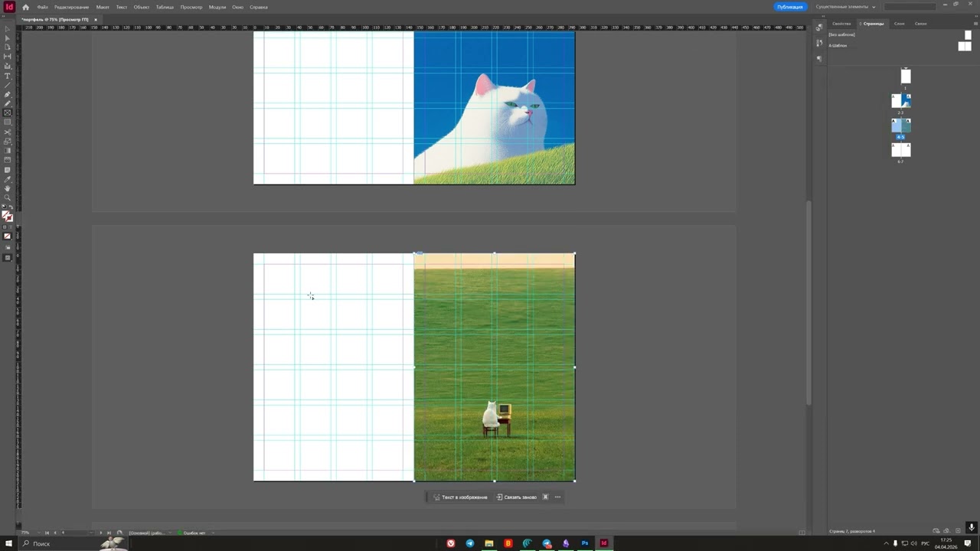Toggle the view mode button in toolbox
This screenshot has width=980, height=551.
coord(8,247)
